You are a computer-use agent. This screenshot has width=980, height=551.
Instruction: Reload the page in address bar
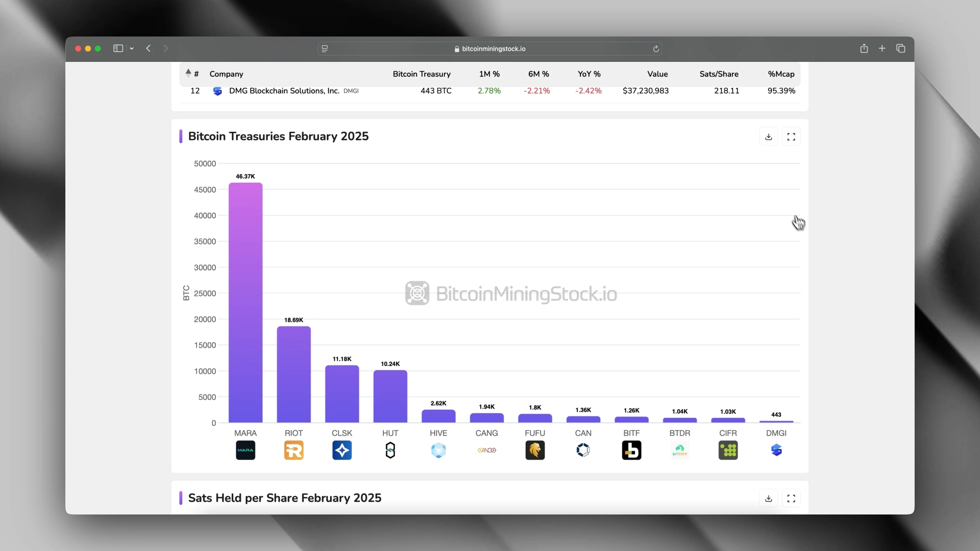click(x=656, y=49)
